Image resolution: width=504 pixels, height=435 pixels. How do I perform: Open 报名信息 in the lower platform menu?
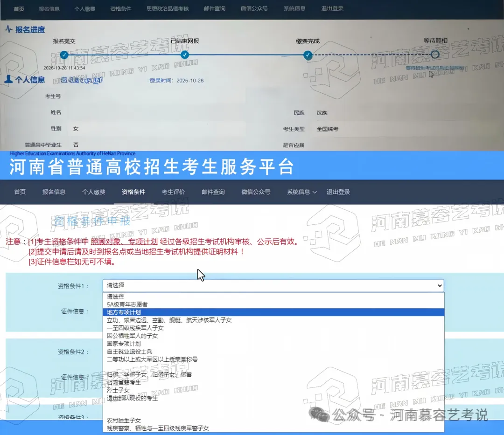[54, 192]
